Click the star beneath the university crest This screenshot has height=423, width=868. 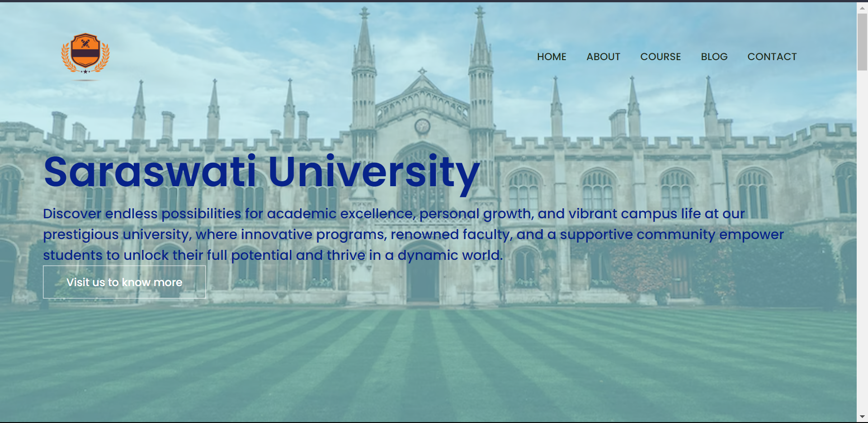(x=86, y=71)
